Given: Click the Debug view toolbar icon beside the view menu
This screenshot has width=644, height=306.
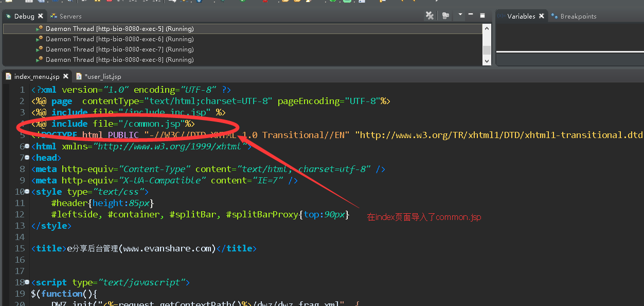Looking at the screenshot, I should coord(445,16).
